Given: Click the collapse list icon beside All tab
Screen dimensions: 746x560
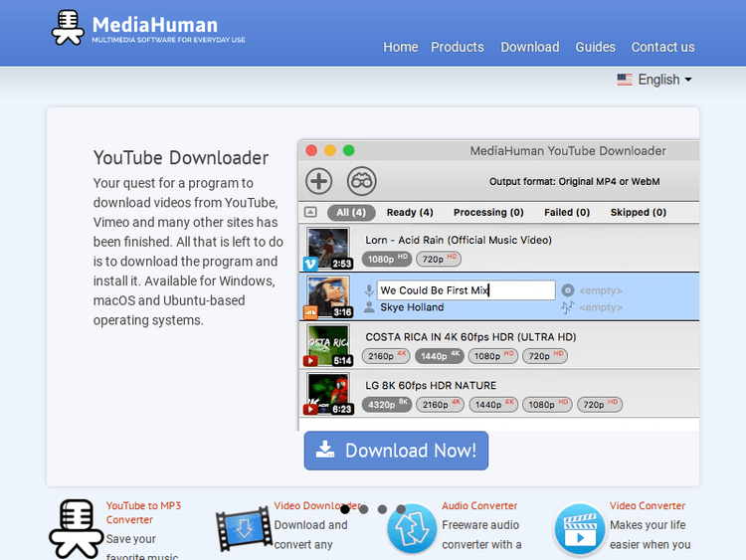Looking at the screenshot, I should [x=310, y=212].
